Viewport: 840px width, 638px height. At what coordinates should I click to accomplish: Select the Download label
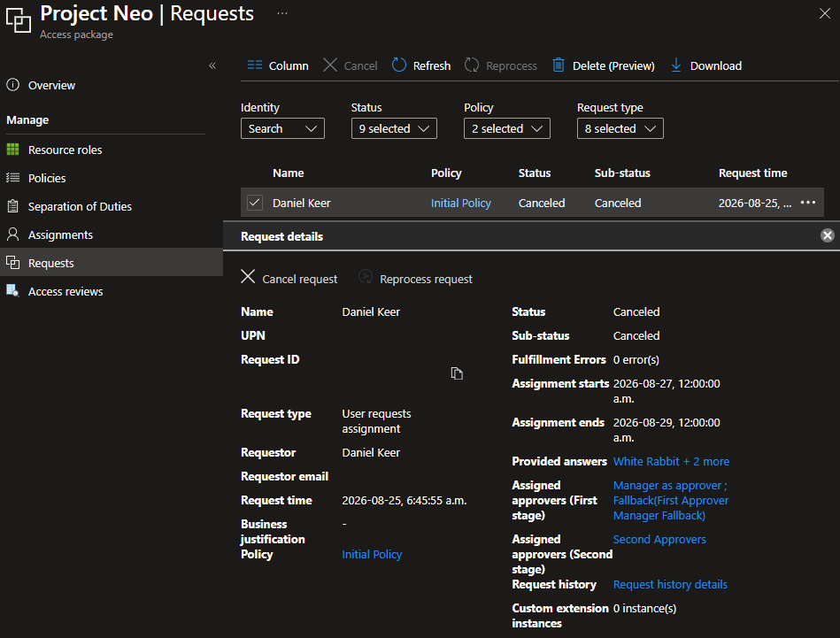(716, 65)
